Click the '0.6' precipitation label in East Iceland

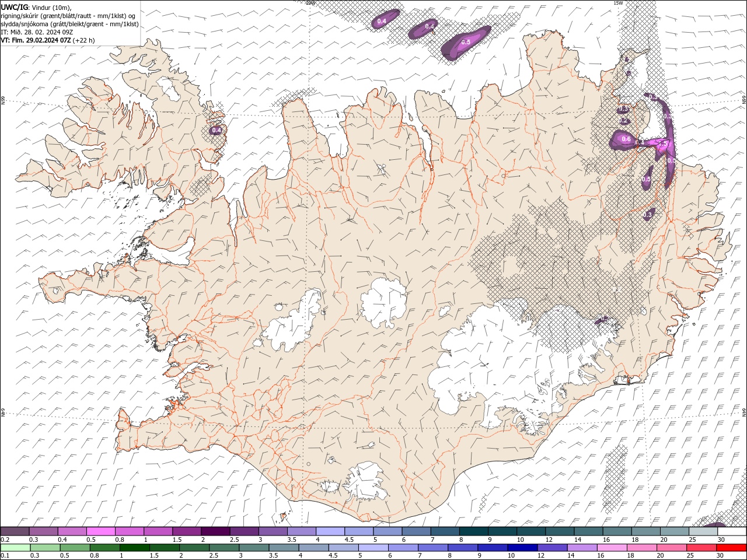pyautogui.click(x=626, y=139)
